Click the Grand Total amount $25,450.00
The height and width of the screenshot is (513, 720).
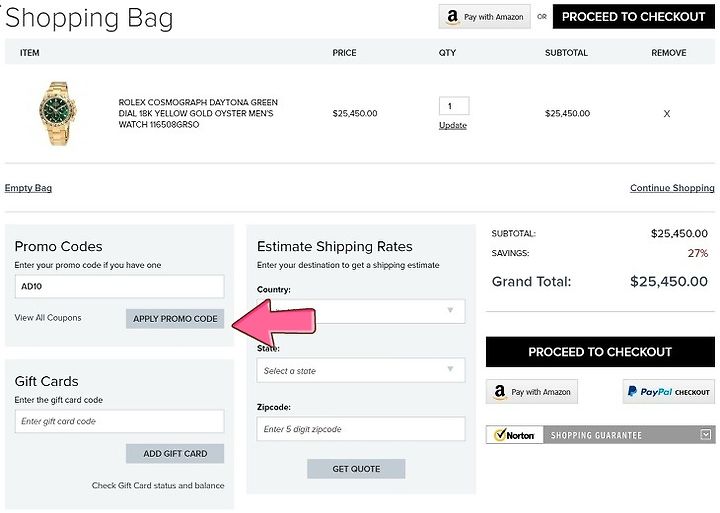(669, 282)
